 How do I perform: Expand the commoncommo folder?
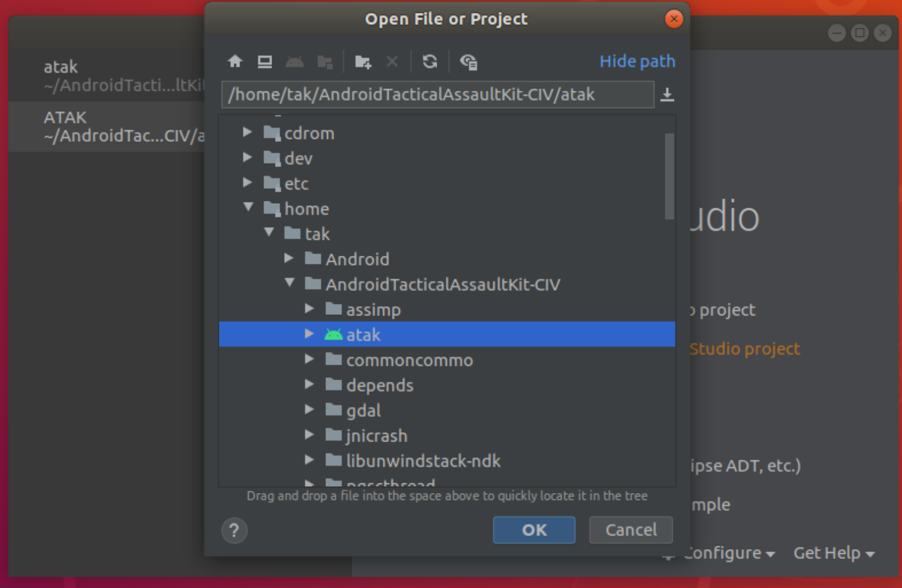310,359
